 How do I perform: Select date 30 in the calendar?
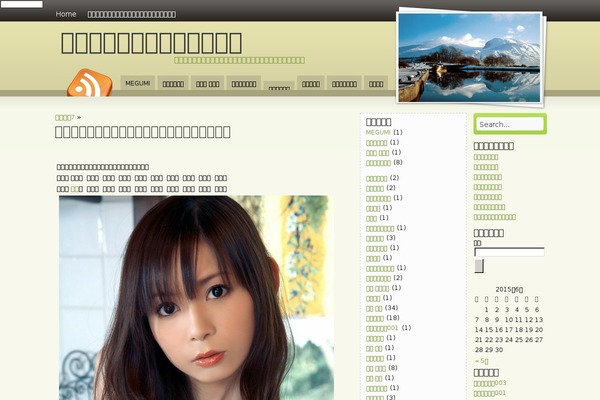click(499, 350)
